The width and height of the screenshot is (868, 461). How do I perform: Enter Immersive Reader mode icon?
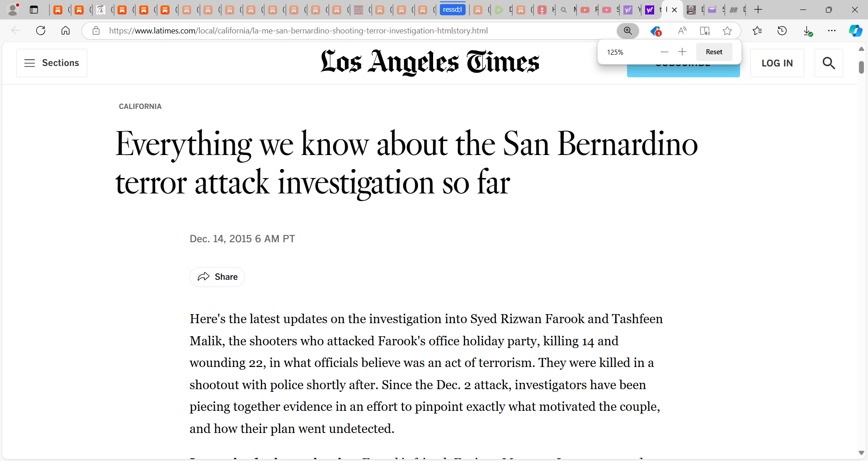705,31
